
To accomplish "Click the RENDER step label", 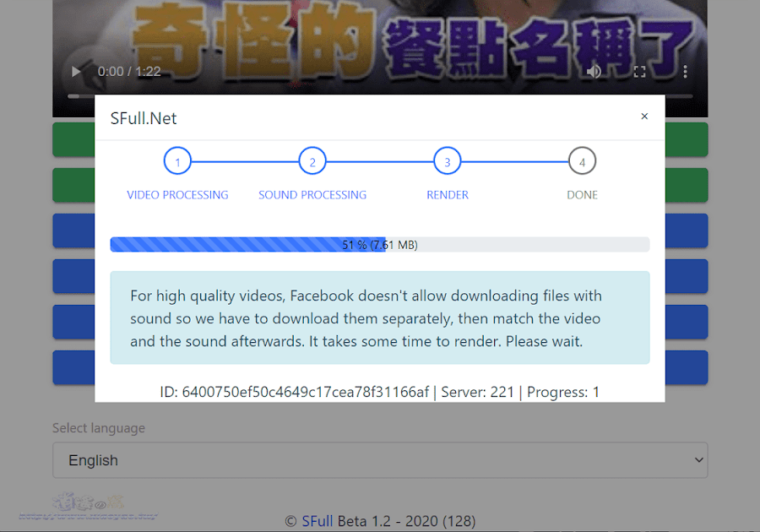I will pos(448,195).
